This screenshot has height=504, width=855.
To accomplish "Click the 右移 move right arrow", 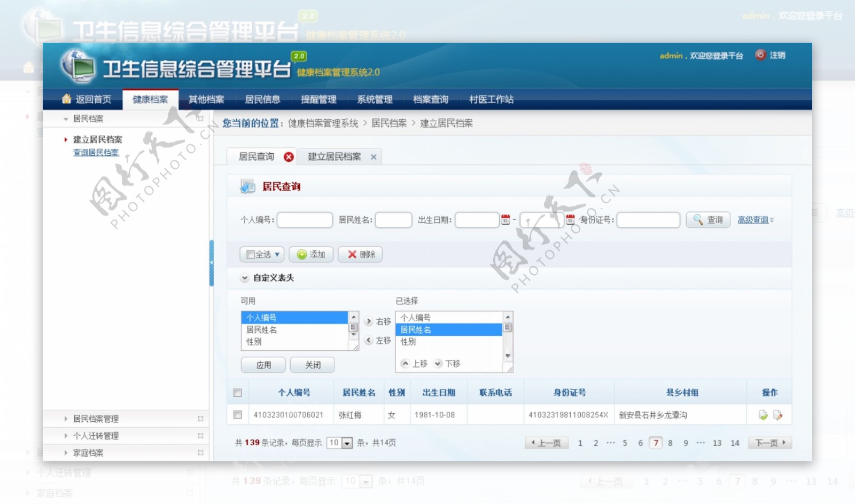I will pyautogui.click(x=369, y=321).
